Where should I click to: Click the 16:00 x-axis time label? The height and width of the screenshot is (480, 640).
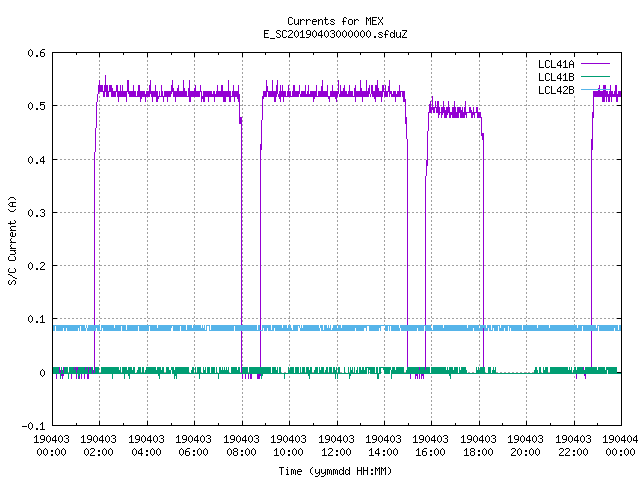click(431, 452)
